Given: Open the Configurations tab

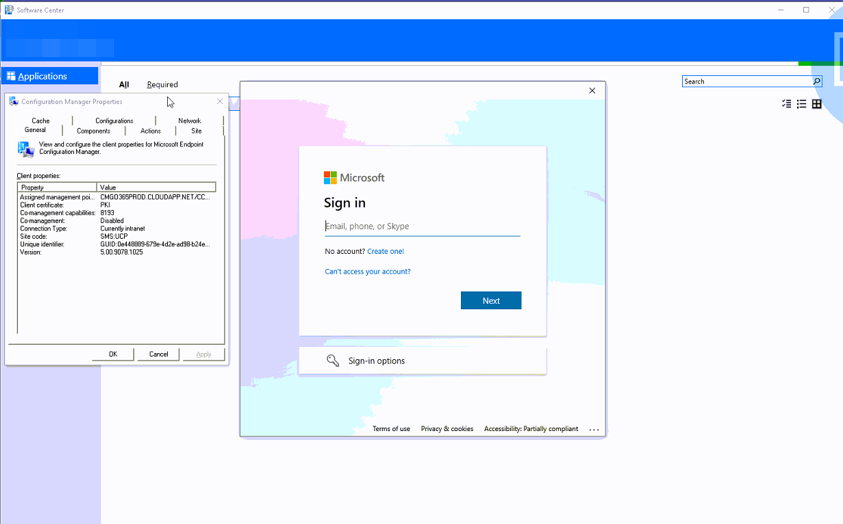Looking at the screenshot, I should (x=114, y=120).
